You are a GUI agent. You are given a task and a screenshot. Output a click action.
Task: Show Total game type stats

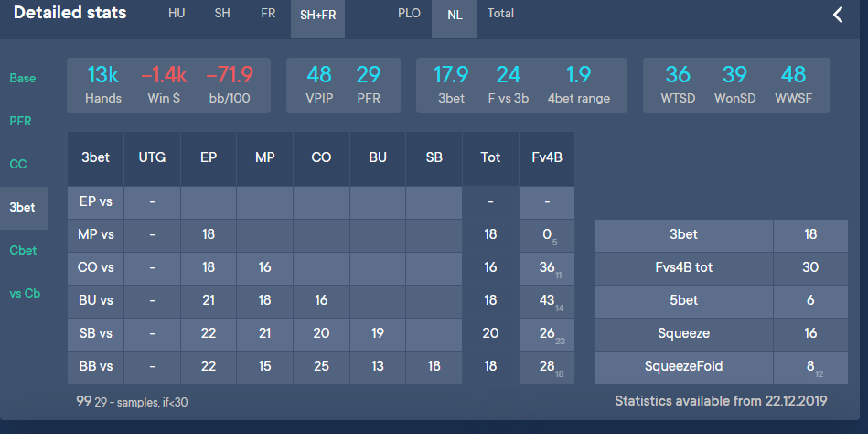pyautogui.click(x=500, y=14)
